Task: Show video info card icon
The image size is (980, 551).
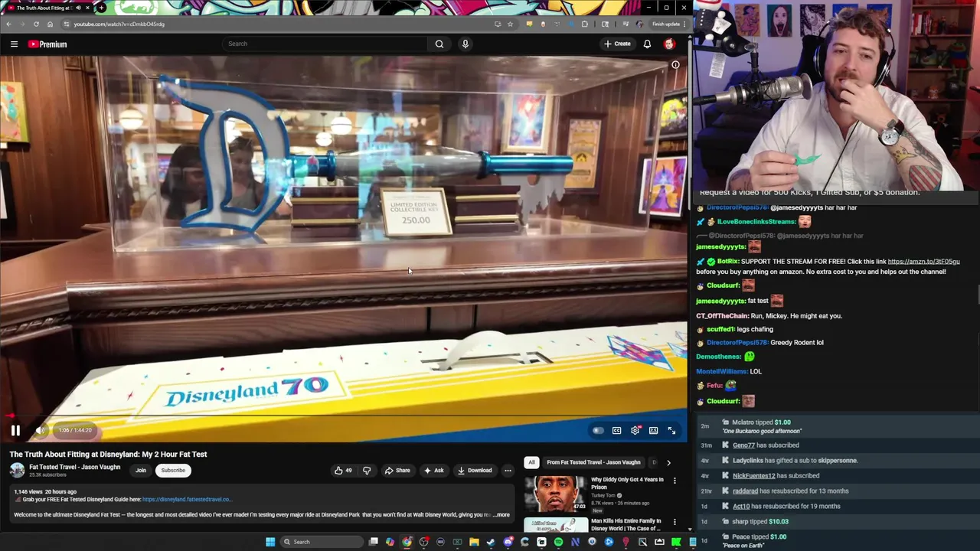Action: [x=675, y=65]
